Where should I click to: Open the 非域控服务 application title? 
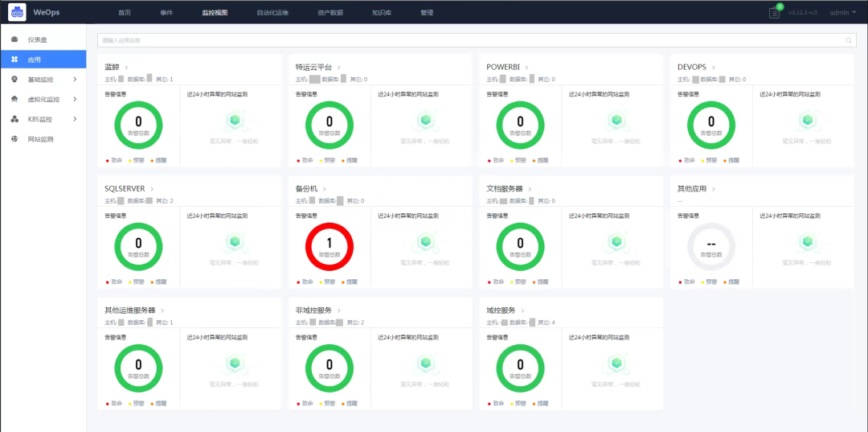(313, 311)
